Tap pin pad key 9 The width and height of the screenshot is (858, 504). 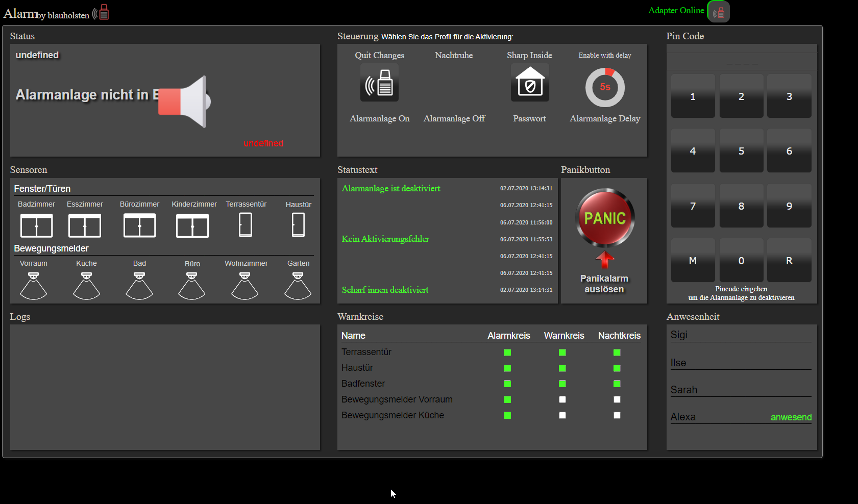tap(789, 206)
